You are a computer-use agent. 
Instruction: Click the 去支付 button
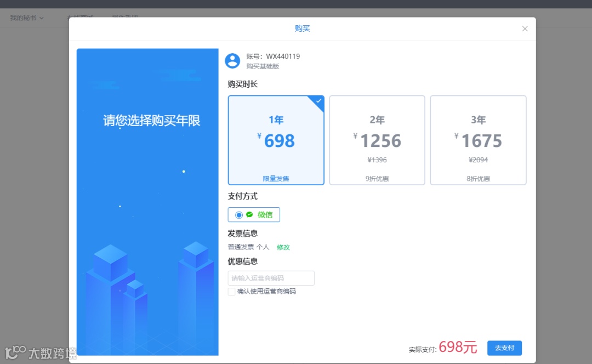[x=504, y=348]
